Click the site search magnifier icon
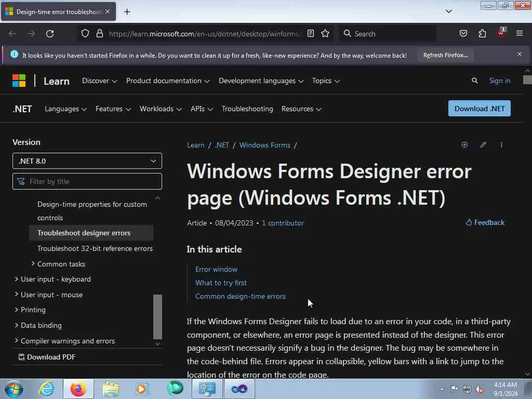This screenshot has width=532, height=399. click(475, 81)
